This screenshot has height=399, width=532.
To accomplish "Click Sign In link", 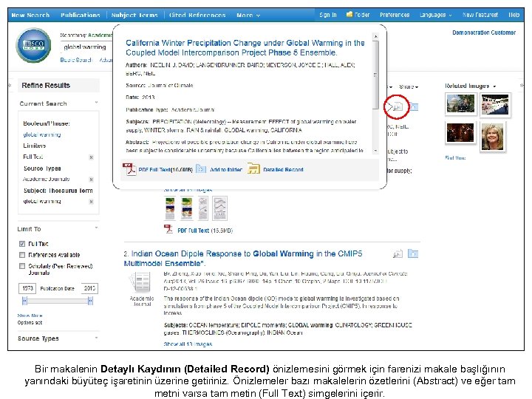I will (328, 15).
